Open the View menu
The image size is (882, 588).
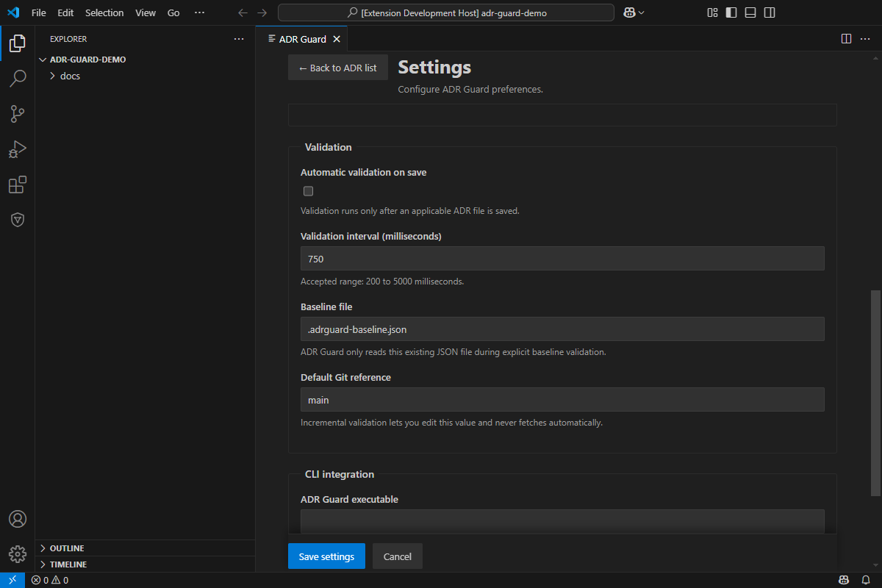[146, 12]
